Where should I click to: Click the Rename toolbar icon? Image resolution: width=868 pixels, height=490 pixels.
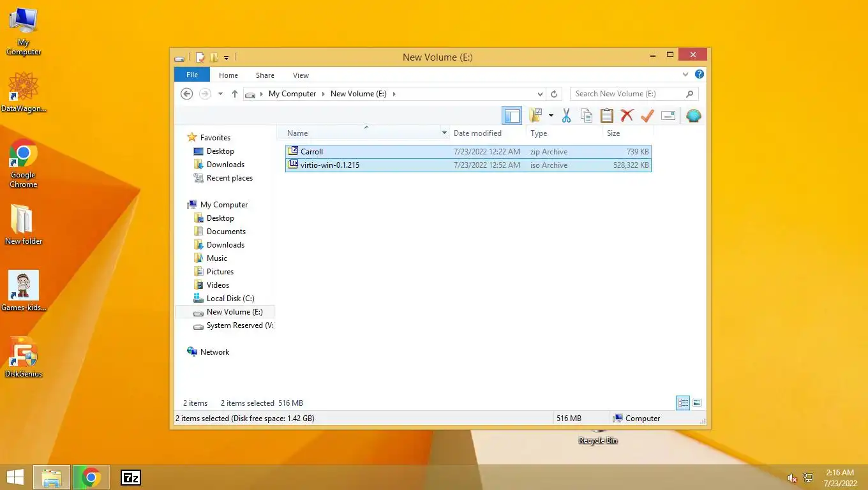[668, 115]
